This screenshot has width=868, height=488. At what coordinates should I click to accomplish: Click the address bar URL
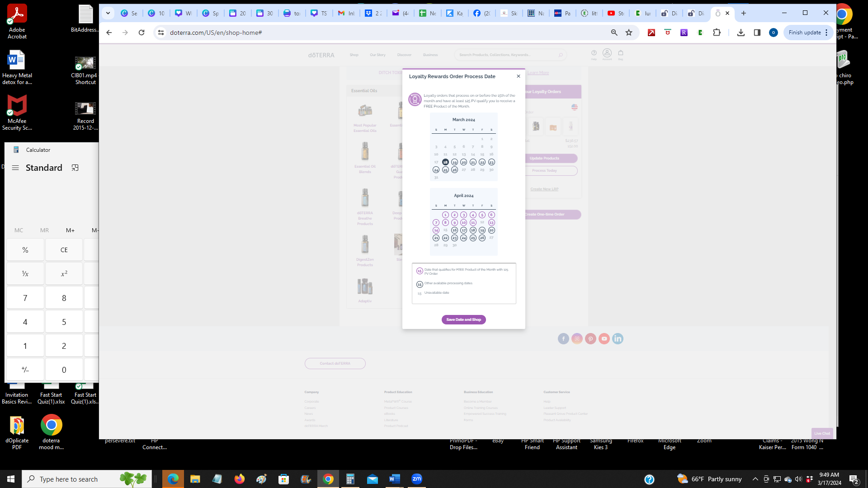pyautogui.click(x=216, y=33)
